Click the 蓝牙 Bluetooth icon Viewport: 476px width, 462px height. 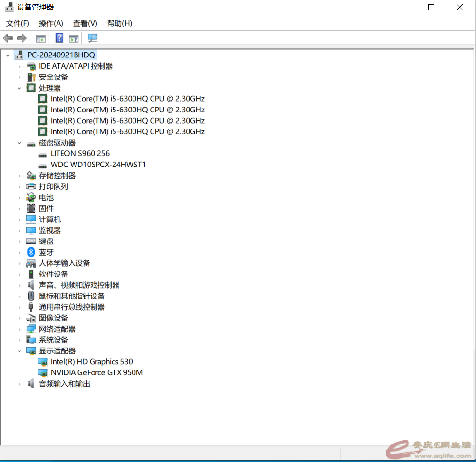tap(31, 252)
